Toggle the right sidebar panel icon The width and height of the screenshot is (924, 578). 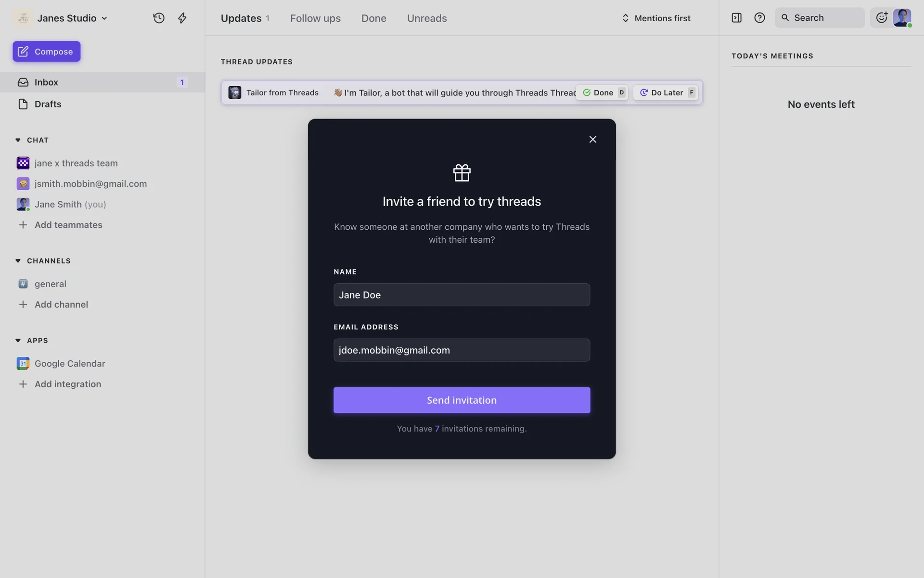[x=736, y=18]
